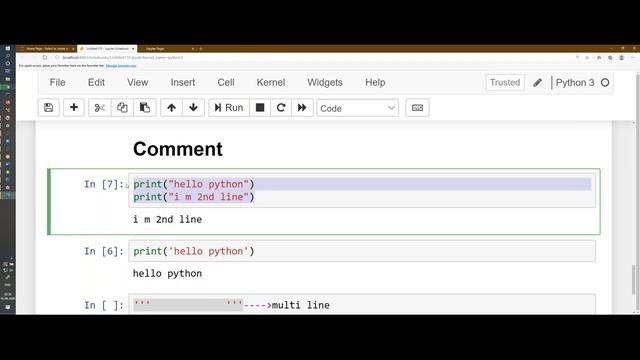Click the empty In [ ] cell prompt
The height and width of the screenshot is (360, 640).
104,305
